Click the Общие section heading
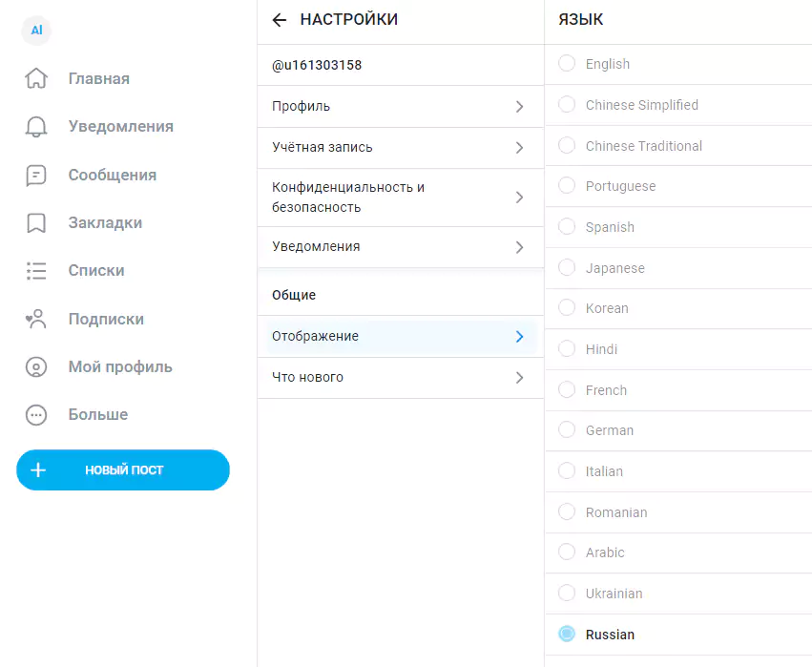Viewport: 812px width, 667px height. (294, 295)
